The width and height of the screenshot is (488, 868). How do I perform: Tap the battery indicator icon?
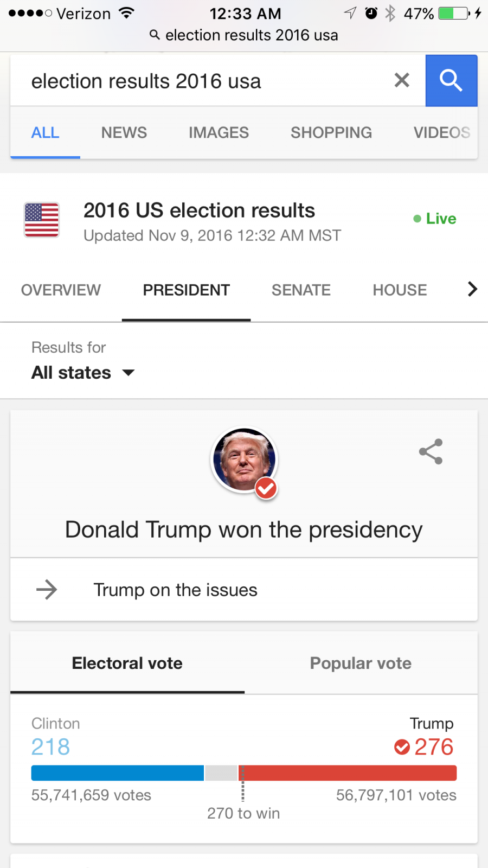454,13
